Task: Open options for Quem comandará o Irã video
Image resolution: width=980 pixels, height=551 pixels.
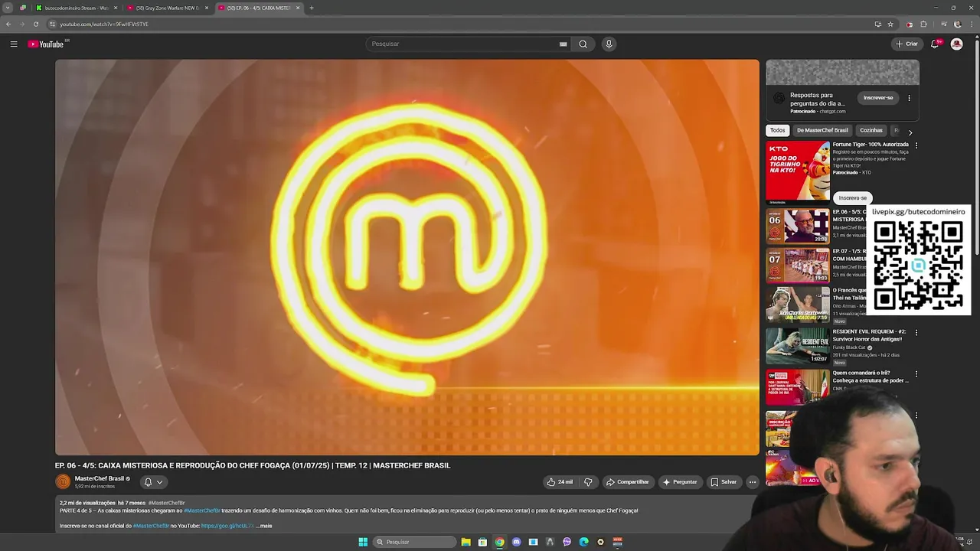Action: pos(916,374)
